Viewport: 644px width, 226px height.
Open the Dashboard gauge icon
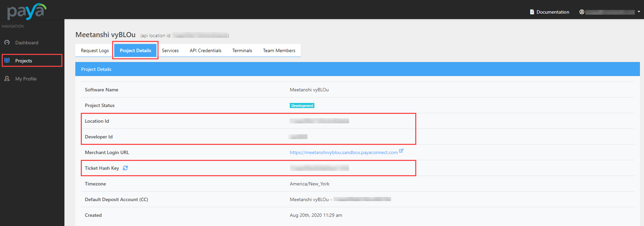7,43
